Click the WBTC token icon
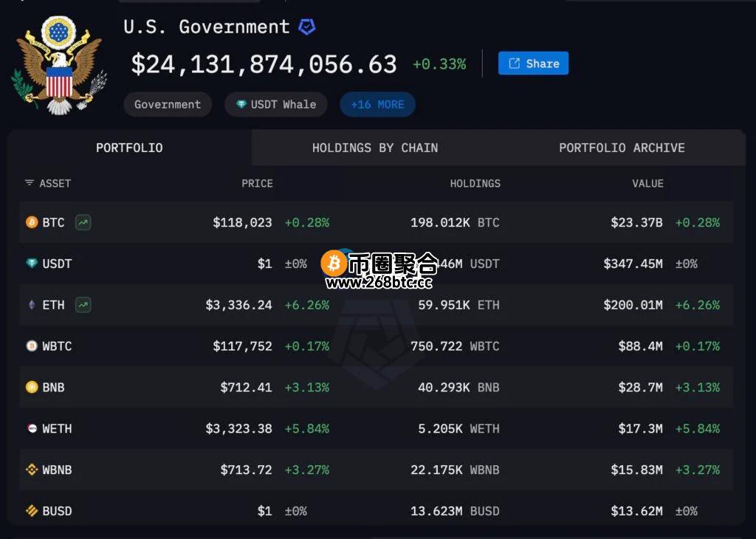Viewport: 756px width, 539px height. 32,346
